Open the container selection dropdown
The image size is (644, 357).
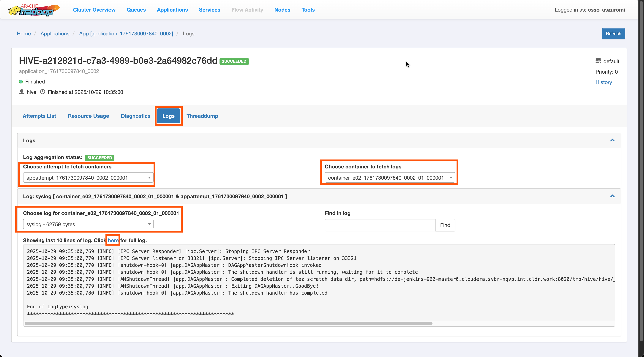point(389,178)
